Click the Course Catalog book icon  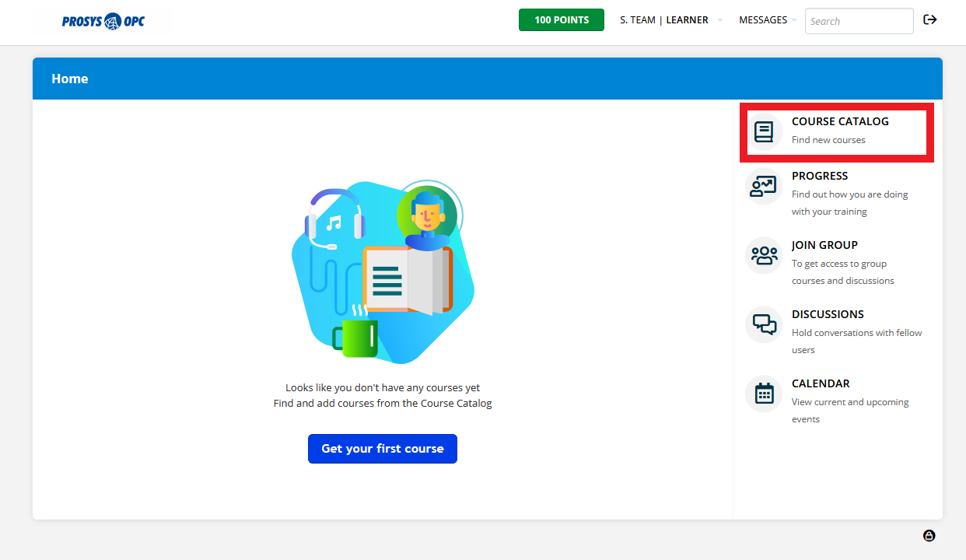pos(764,132)
